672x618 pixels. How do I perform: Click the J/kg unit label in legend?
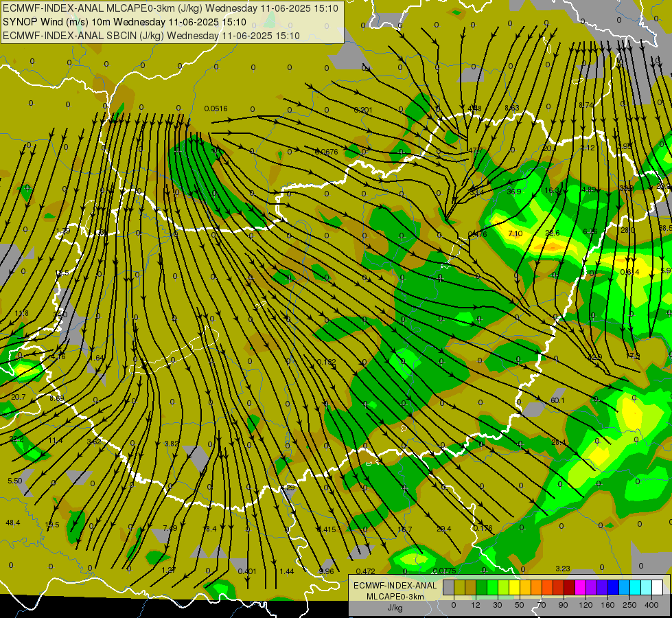point(395,608)
